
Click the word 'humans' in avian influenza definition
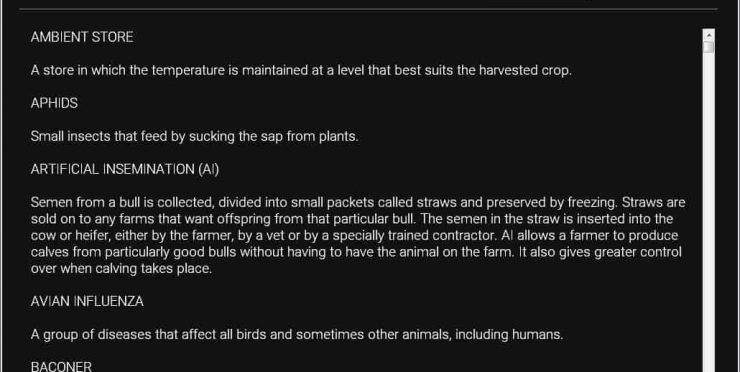point(537,335)
